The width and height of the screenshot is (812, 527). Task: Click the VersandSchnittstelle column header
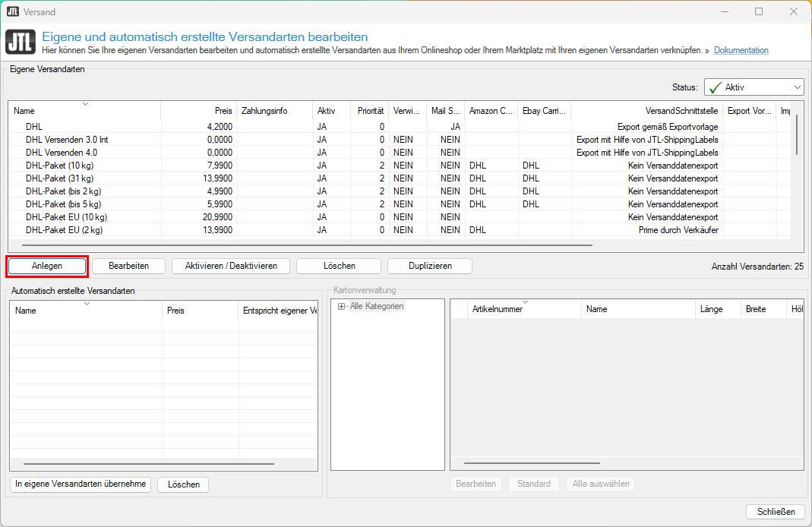(x=647, y=111)
